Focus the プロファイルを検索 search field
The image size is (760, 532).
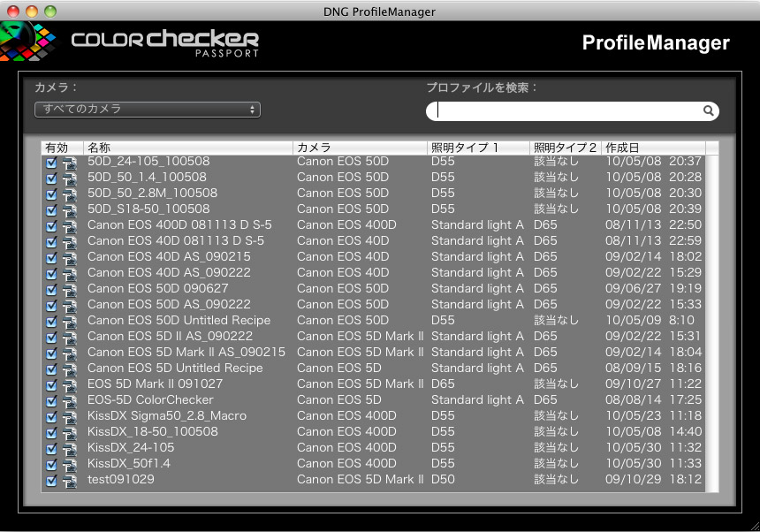click(573, 111)
